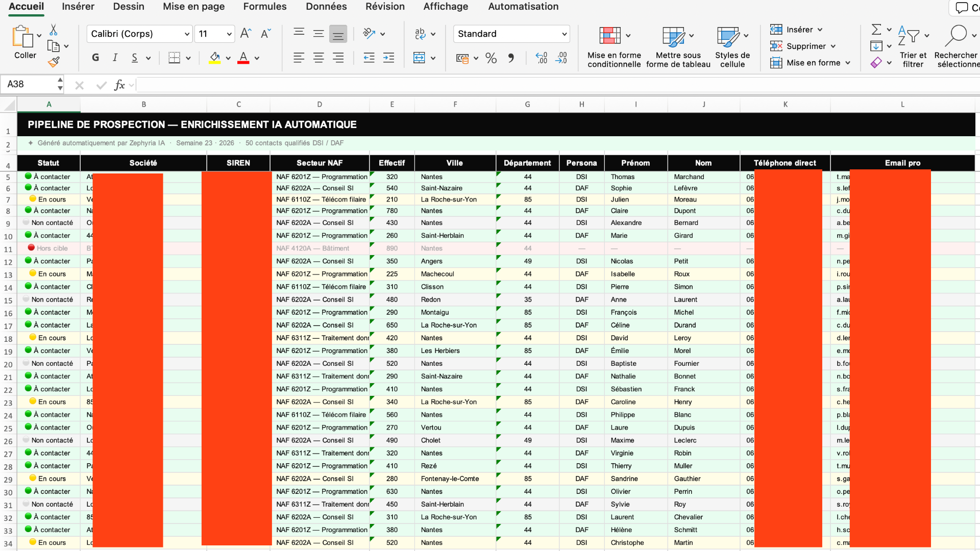Copy selection with copy icon
This screenshot has height=551, width=980.
click(x=54, y=46)
